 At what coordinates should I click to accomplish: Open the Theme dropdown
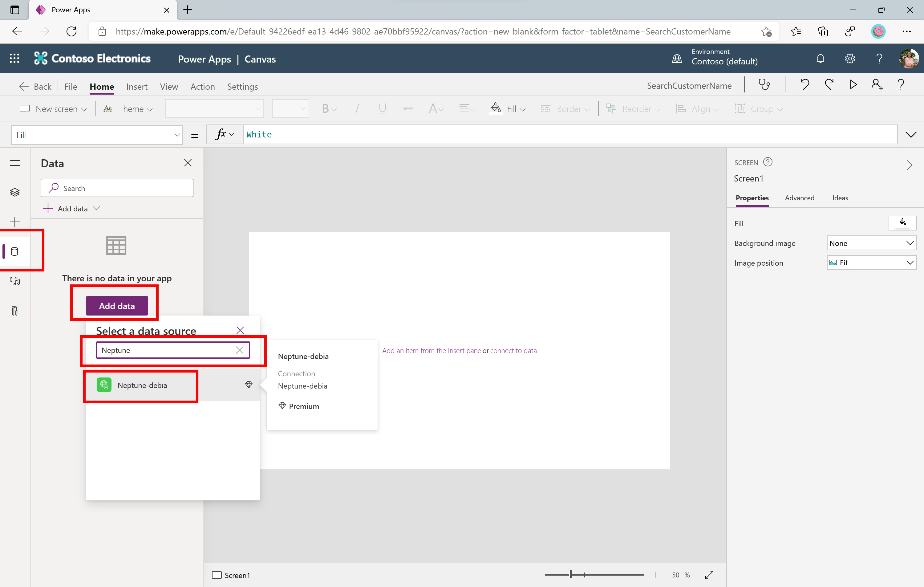[x=128, y=109]
